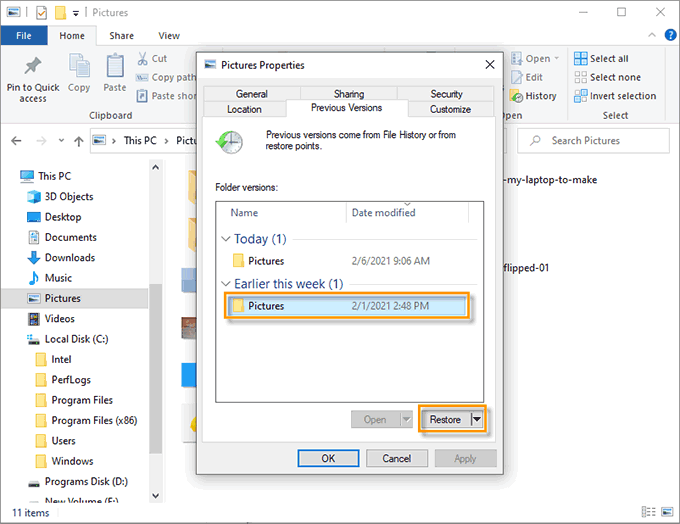Collapse the ribbon with the chevron
The image size is (680, 524).
652,35
